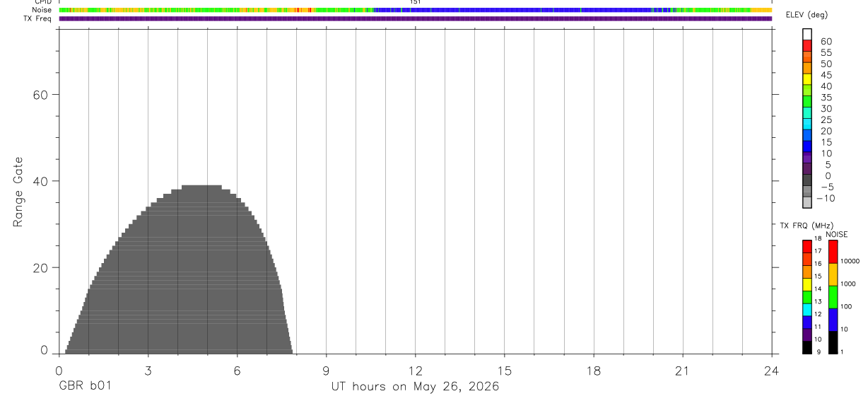Click the orange segment of NOISE legend
The image size is (868, 401).
[833, 274]
